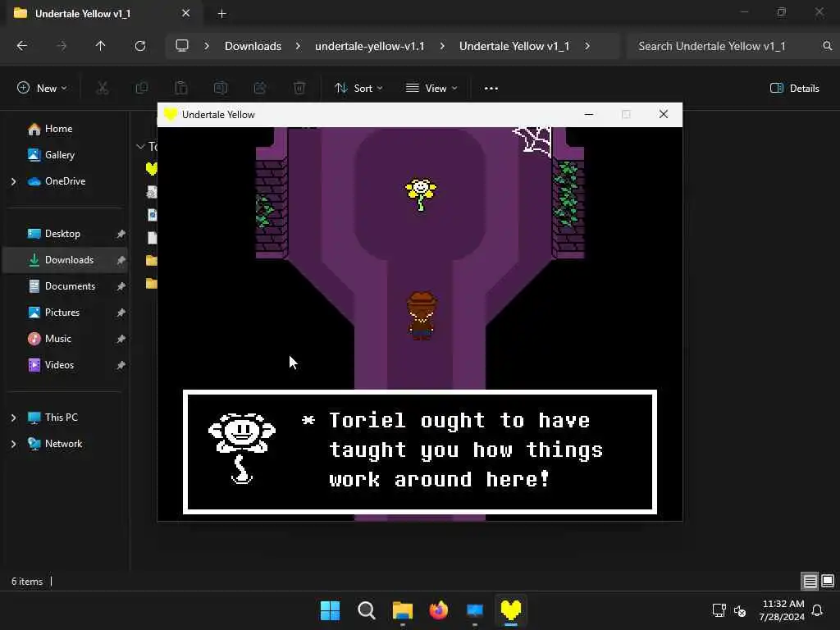Open taskbar Search
The image size is (840, 630).
(367, 610)
